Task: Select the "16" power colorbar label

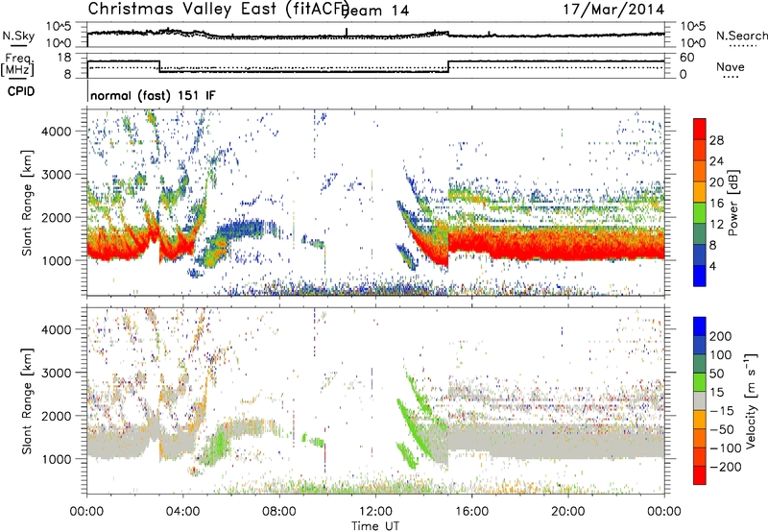Action: click(x=716, y=204)
